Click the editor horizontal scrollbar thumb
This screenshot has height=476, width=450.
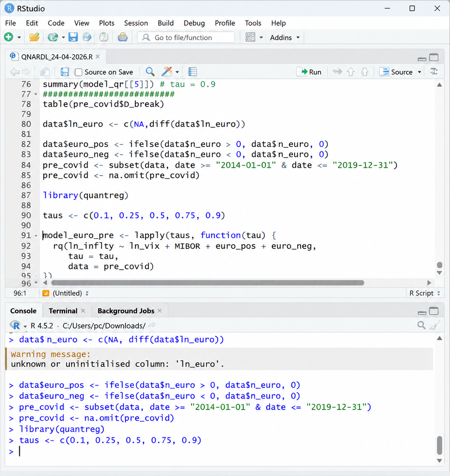(x=208, y=283)
